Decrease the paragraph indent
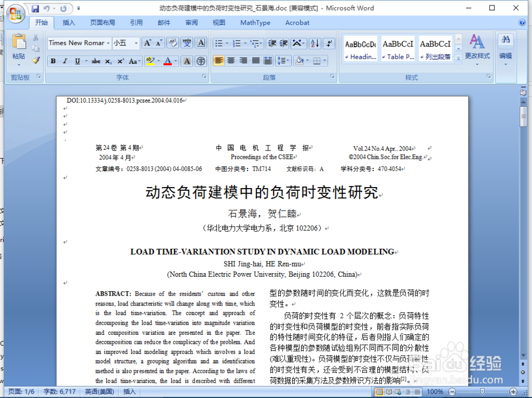The image size is (532, 398). [272, 44]
